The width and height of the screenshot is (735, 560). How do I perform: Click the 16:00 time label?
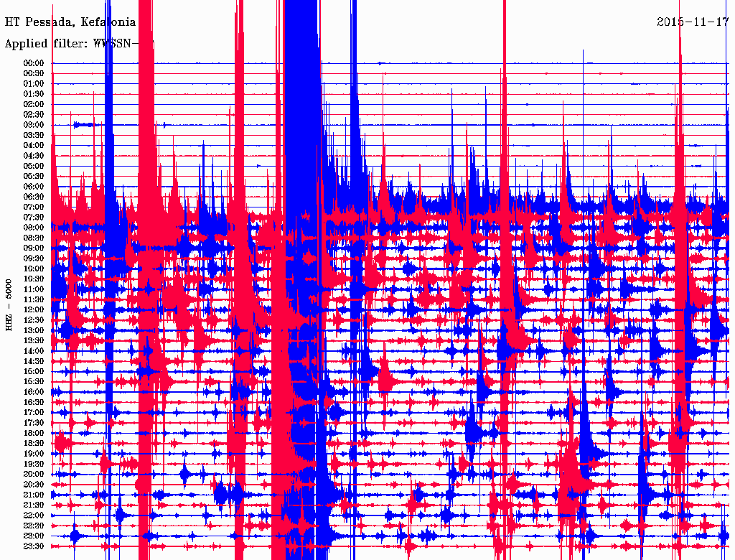click(x=34, y=392)
